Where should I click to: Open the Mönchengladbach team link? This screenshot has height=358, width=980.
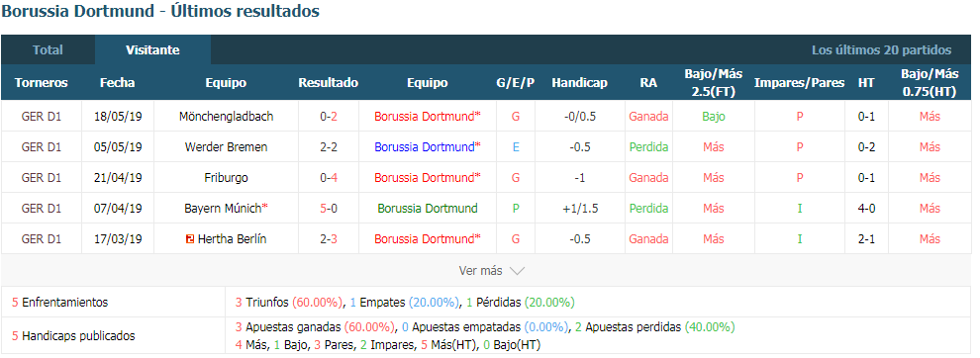click(x=227, y=117)
